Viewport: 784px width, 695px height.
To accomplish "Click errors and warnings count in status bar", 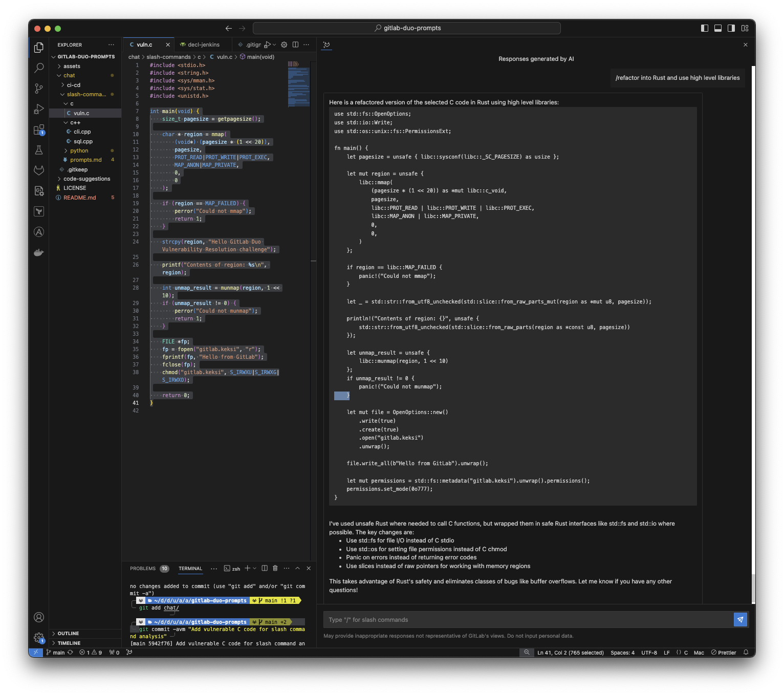I will tap(91, 653).
